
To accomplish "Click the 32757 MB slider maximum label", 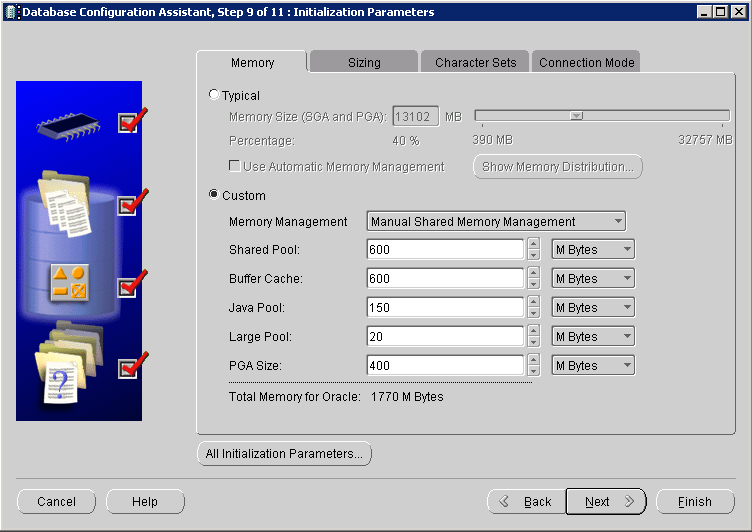I will (705, 140).
